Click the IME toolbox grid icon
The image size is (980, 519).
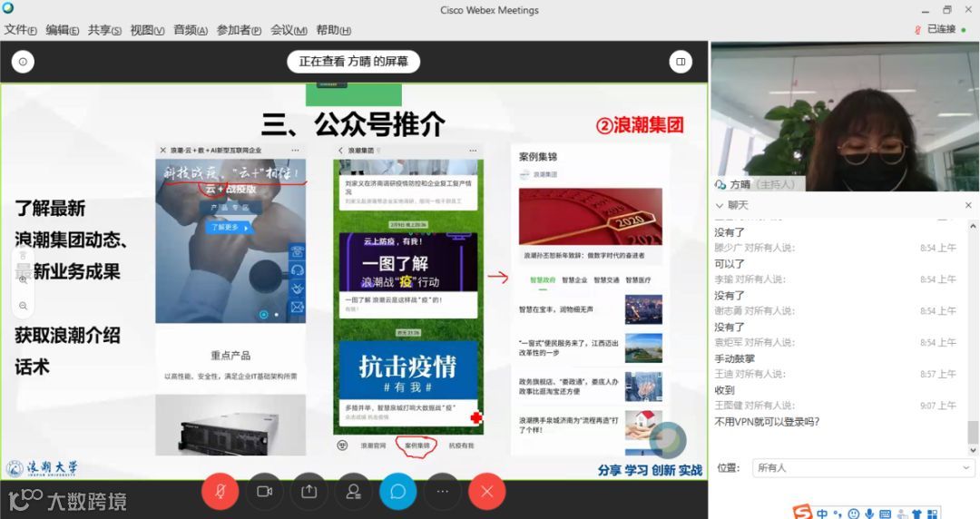[x=933, y=514]
